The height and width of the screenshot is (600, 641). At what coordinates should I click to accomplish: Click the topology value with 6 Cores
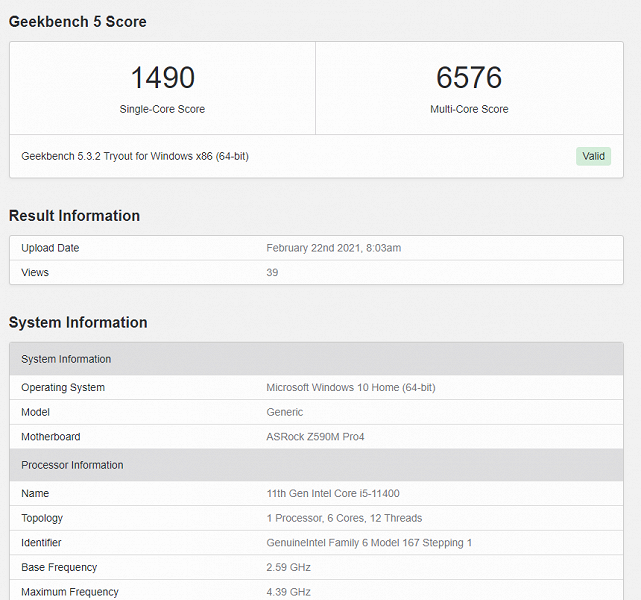coord(344,518)
